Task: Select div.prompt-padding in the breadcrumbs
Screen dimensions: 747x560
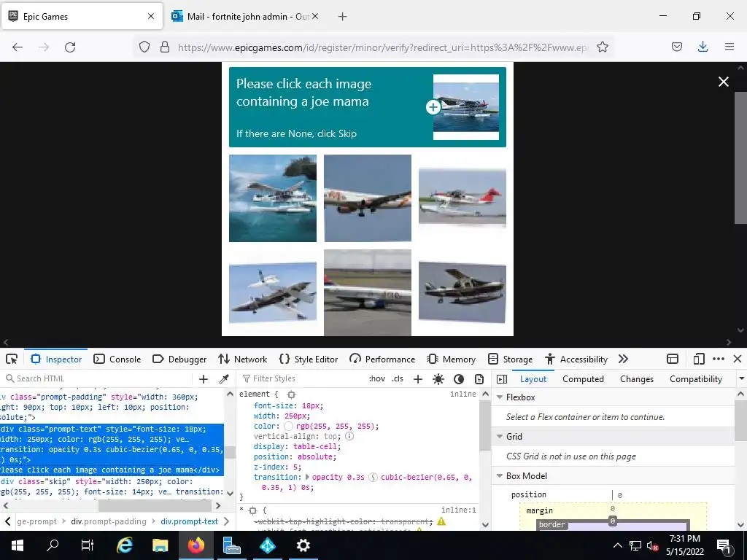Action: (x=109, y=521)
